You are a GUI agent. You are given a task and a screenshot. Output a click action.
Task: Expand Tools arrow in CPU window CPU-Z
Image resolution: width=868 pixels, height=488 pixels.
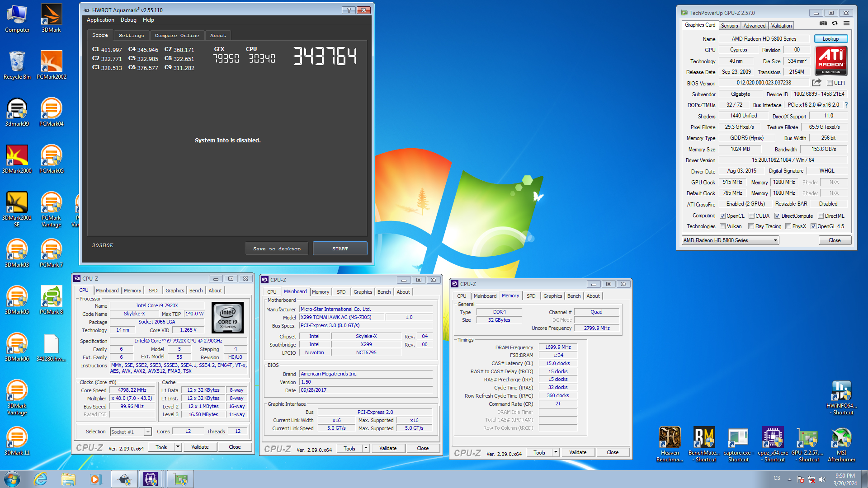click(x=178, y=447)
